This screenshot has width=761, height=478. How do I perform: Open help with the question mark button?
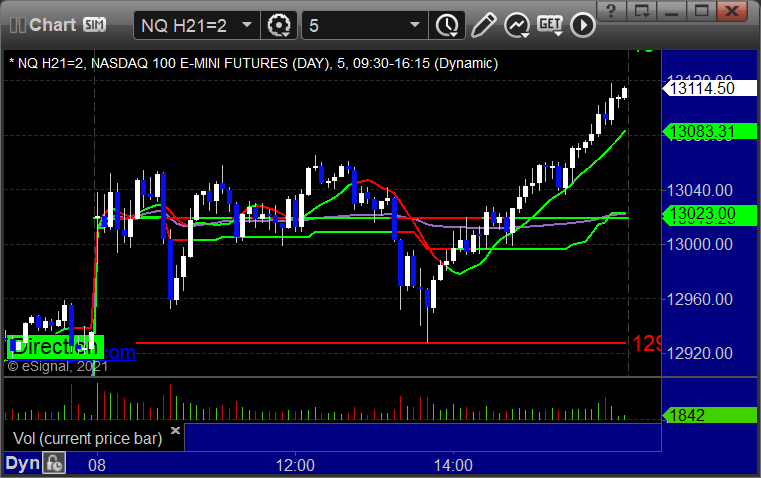tap(611, 11)
